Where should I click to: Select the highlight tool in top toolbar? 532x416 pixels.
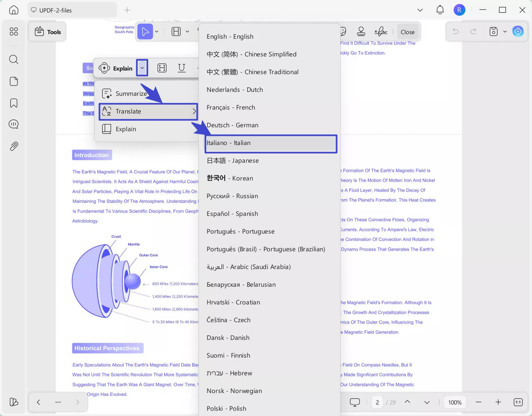click(176, 31)
